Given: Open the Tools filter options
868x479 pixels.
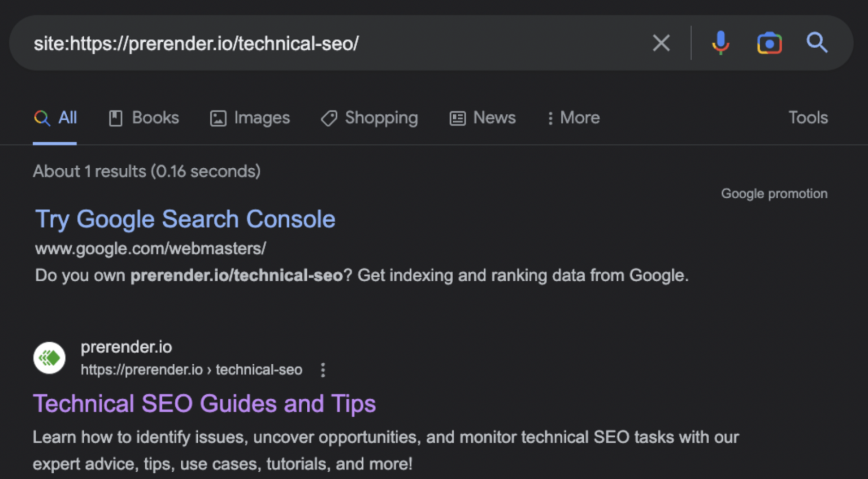Looking at the screenshot, I should [808, 118].
